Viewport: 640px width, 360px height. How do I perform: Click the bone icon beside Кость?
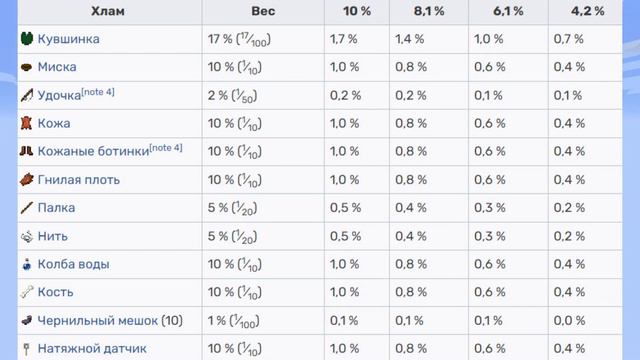[27, 292]
